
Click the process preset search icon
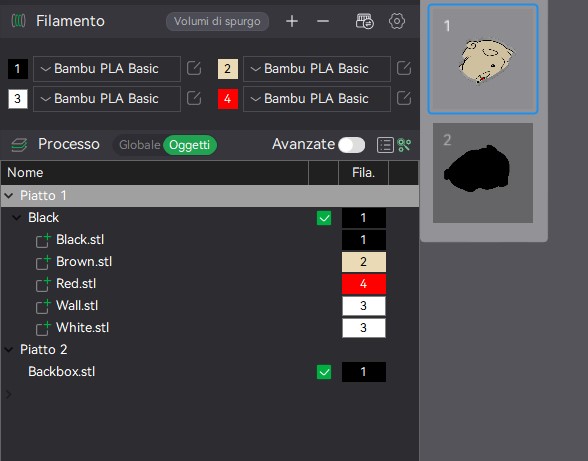pos(404,145)
